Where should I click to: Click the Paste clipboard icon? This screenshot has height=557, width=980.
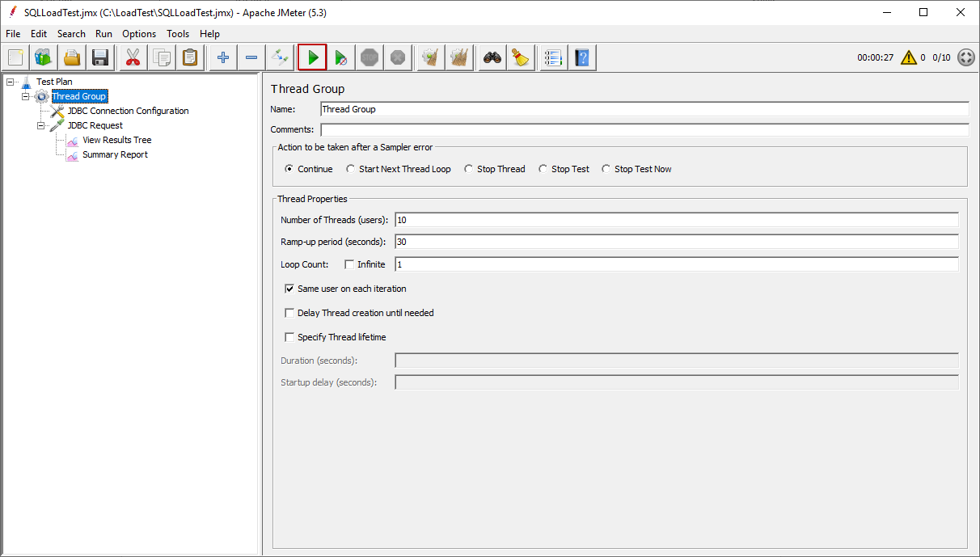pos(190,57)
